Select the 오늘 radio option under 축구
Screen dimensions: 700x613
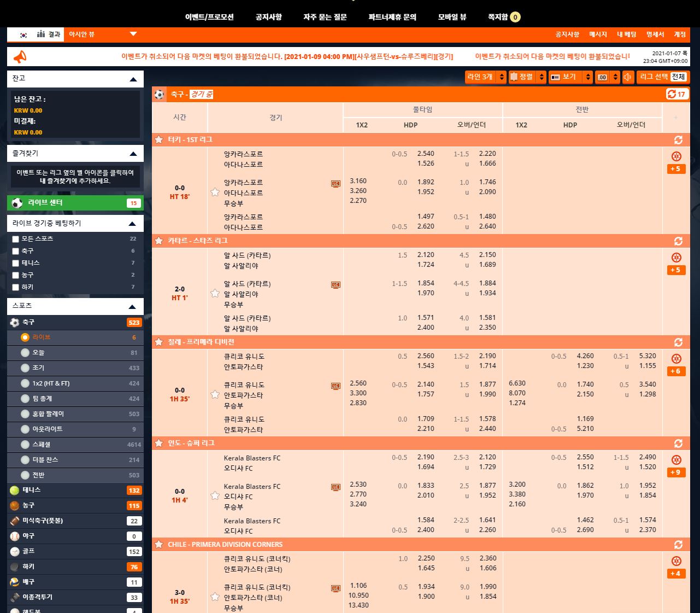25,353
